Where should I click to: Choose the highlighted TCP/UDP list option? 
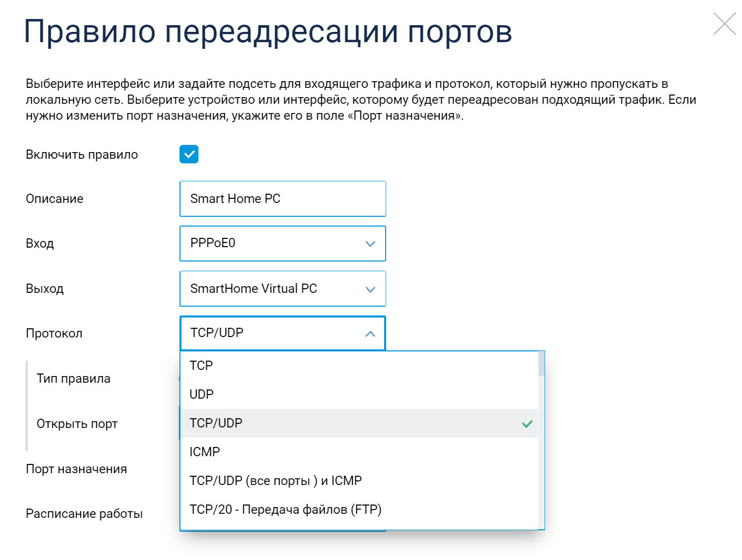tap(216, 423)
